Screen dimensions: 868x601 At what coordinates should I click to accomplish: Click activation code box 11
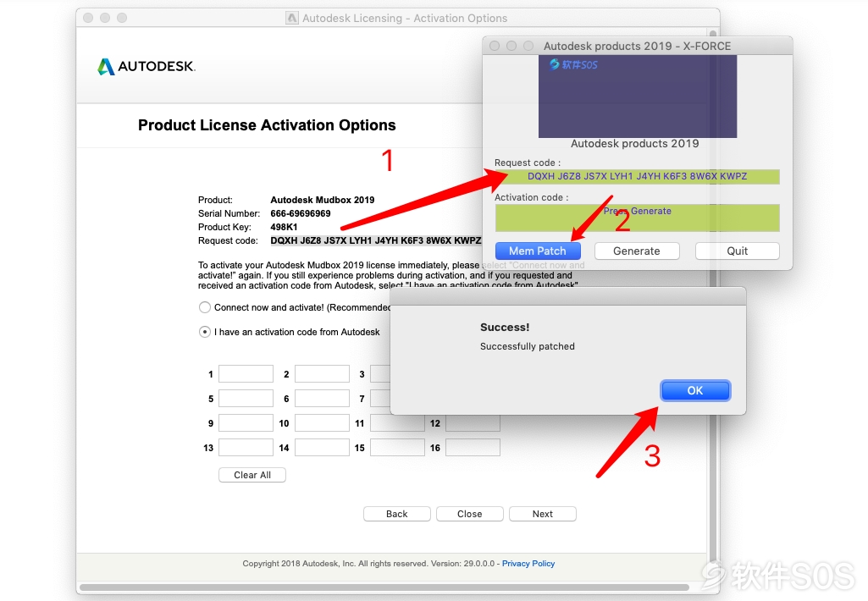pos(397,422)
